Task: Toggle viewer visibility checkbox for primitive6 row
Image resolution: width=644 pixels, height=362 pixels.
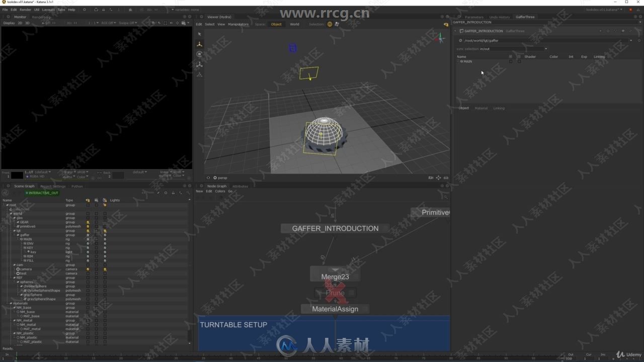Action: 88,226
